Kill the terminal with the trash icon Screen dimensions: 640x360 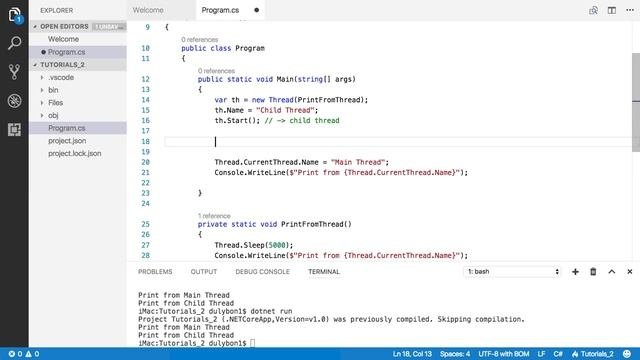593,272
